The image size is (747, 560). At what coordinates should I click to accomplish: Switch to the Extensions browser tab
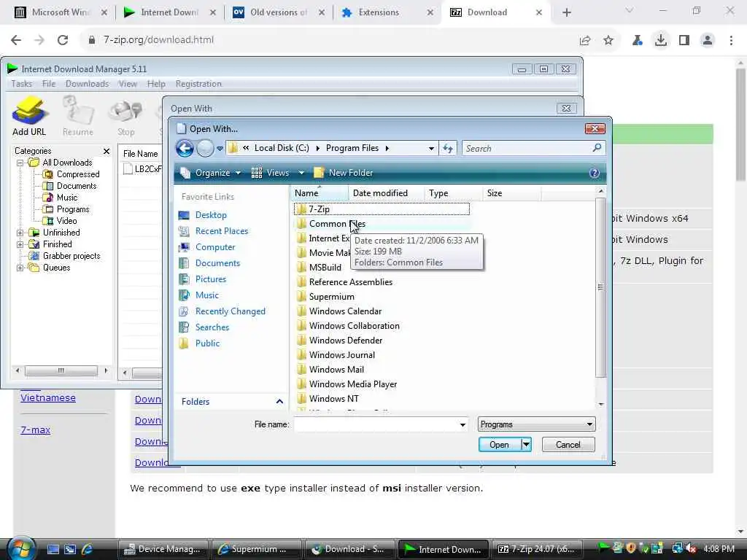click(x=387, y=12)
